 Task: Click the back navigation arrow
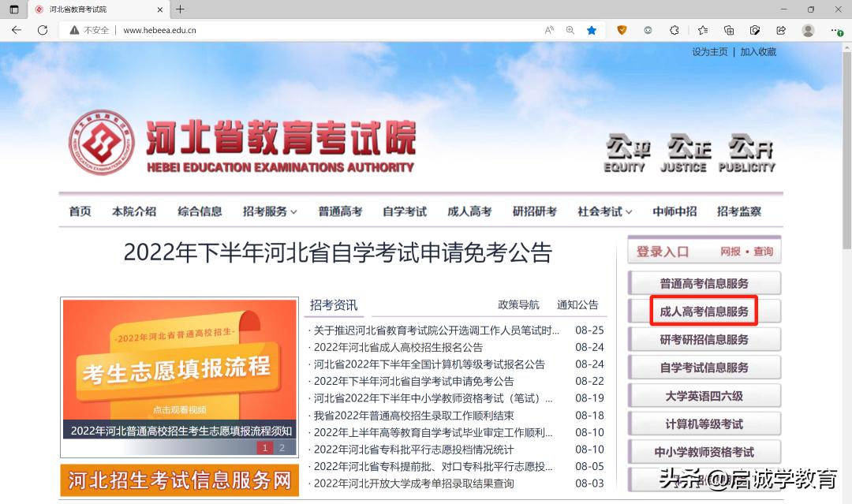pos(16,30)
